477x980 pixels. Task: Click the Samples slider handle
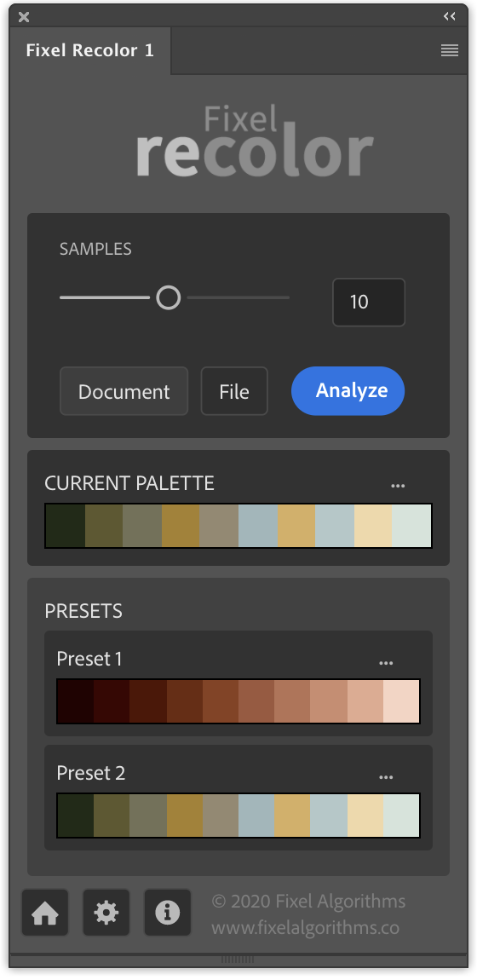pos(168,297)
